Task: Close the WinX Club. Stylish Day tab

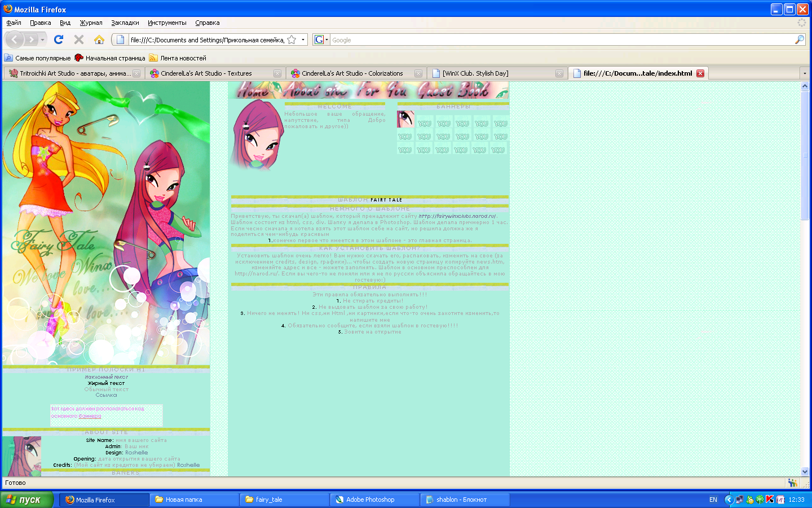Action: [x=559, y=73]
